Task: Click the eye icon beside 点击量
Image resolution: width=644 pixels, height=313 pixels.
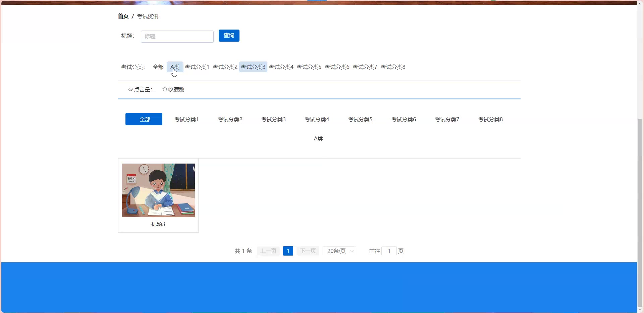Action: click(x=130, y=90)
